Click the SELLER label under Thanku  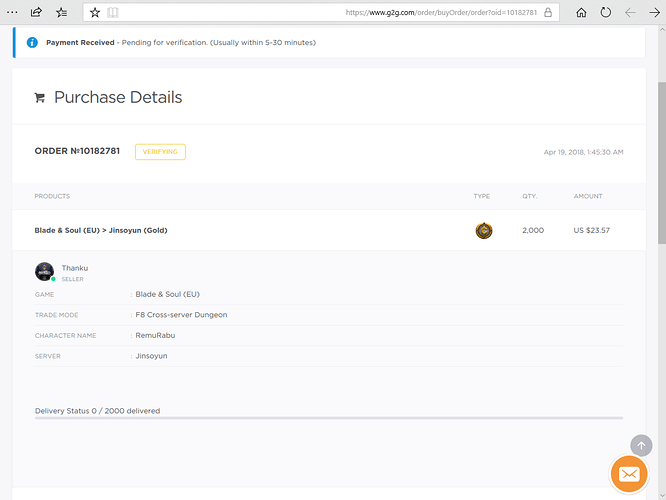point(73,279)
